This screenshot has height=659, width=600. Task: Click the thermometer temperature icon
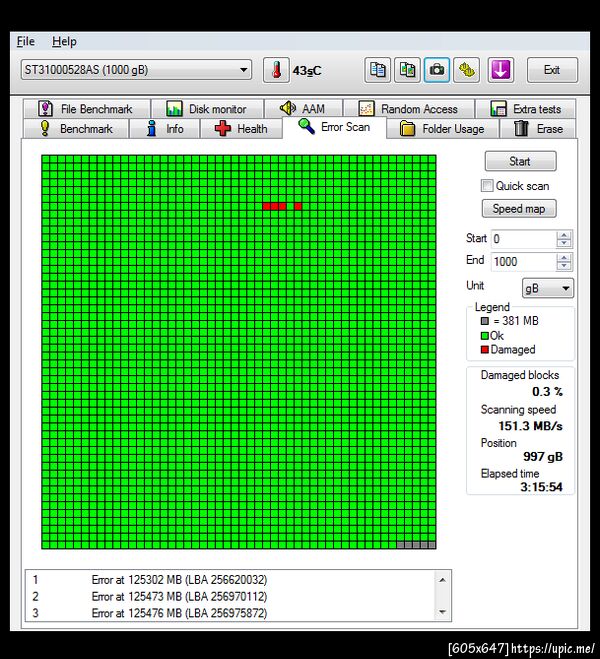point(276,70)
